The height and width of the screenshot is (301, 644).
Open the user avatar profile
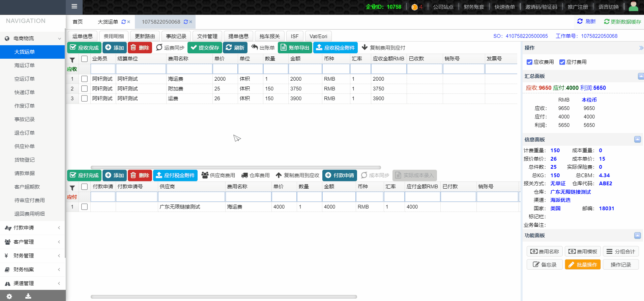coord(634,6)
